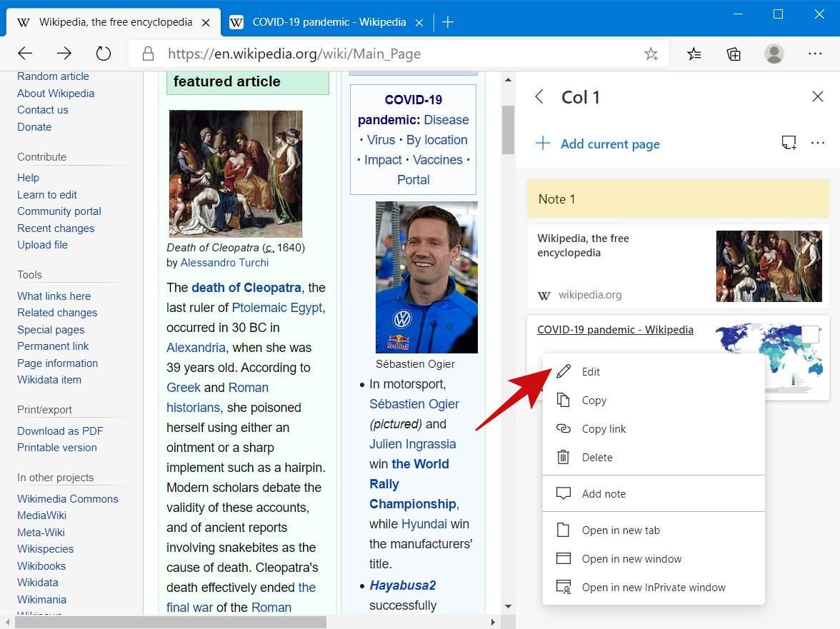Add this page to favorites with the star

pos(651,54)
